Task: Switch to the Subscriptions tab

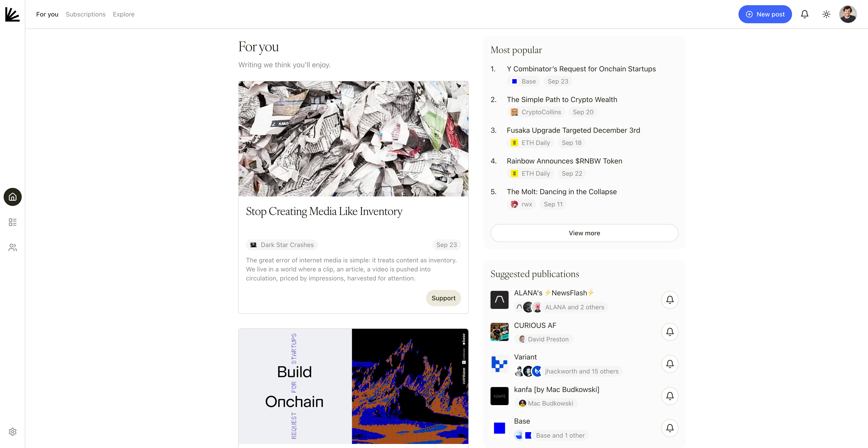Action: pyautogui.click(x=86, y=14)
